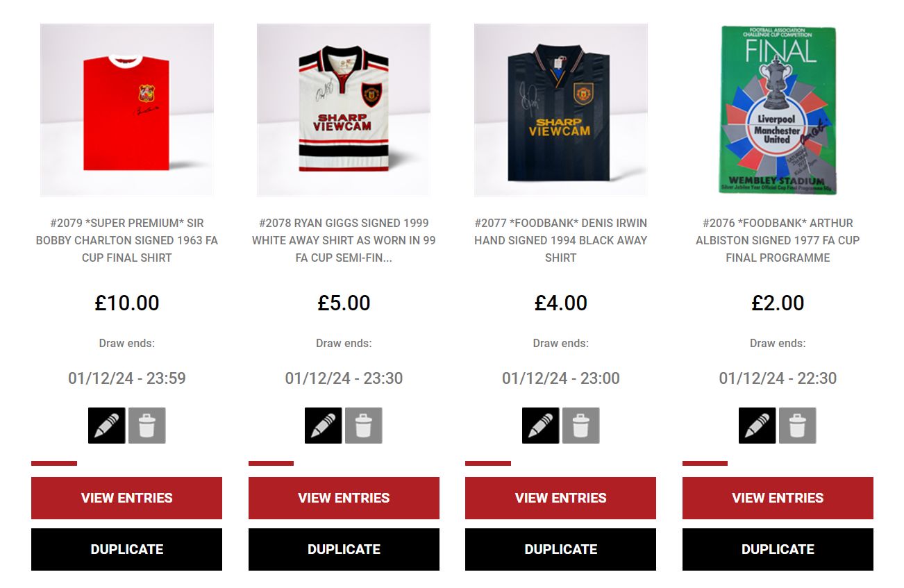View entries for Denis Irwin draw #2077
Image resolution: width=904 pixels, height=588 pixels.
click(560, 498)
